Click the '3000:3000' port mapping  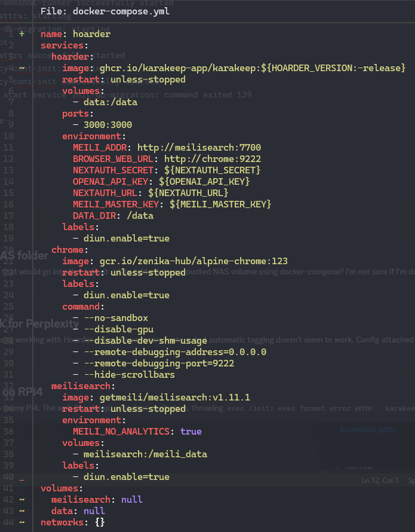click(108, 125)
